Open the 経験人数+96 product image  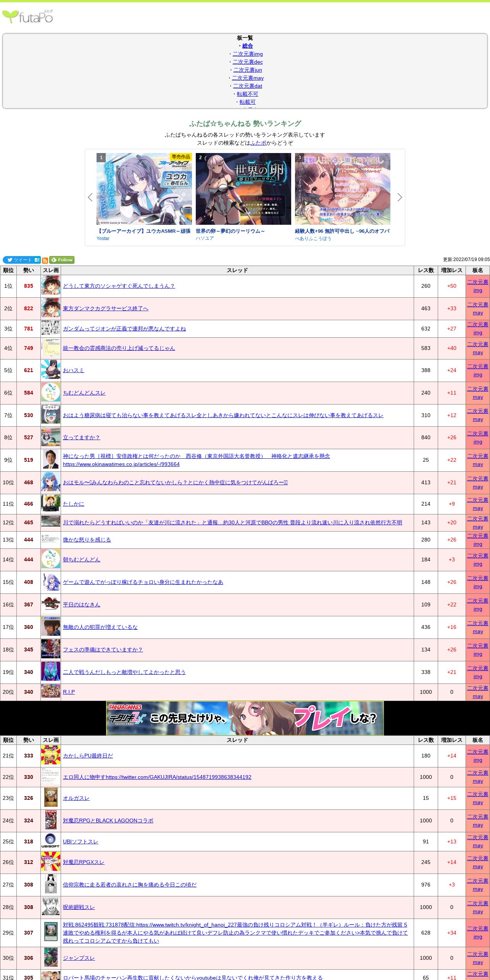tap(343, 189)
